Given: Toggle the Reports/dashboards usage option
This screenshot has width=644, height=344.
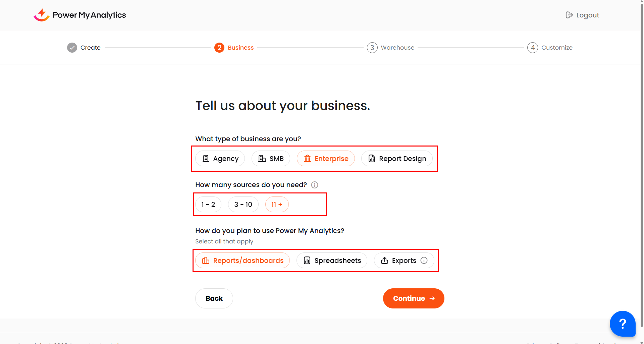Looking at the screenshot, I should point(243,261).
